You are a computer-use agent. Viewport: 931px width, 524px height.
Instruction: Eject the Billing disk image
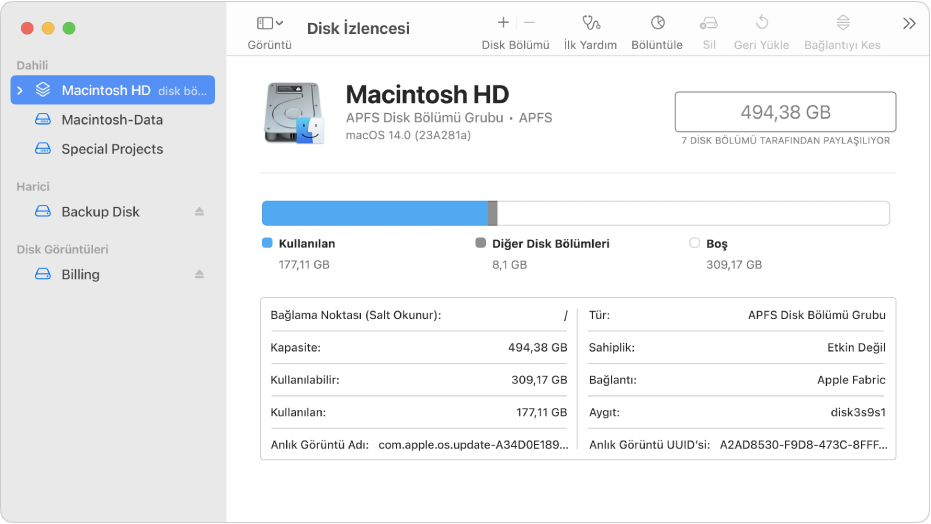[x=200, y=274]
